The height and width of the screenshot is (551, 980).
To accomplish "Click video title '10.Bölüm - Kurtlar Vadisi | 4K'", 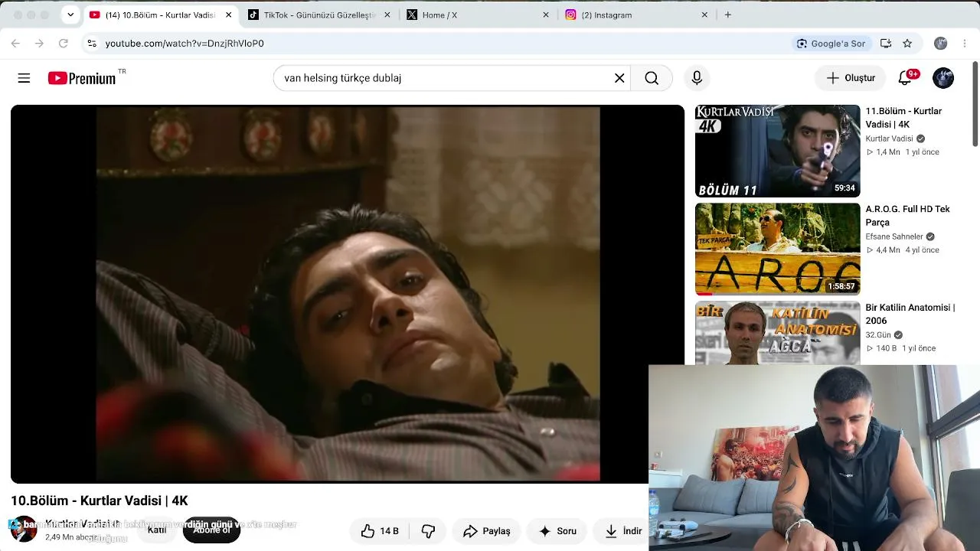I will (100, 500).
